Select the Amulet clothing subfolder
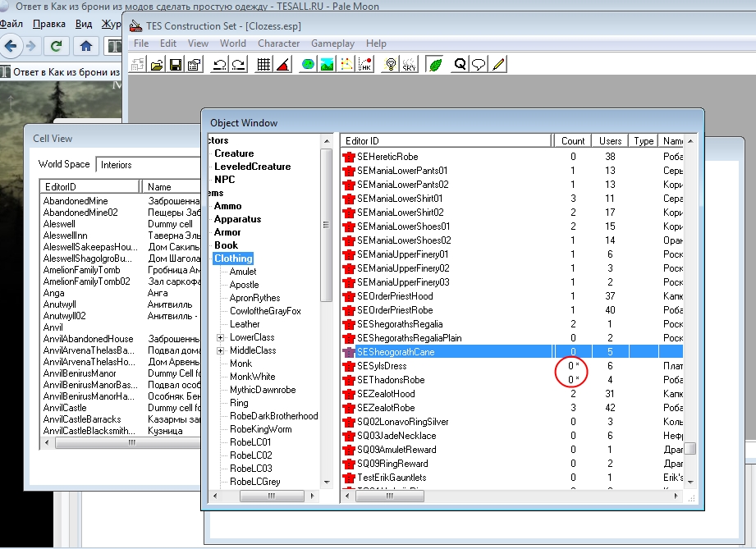 [x=243, y=272]
